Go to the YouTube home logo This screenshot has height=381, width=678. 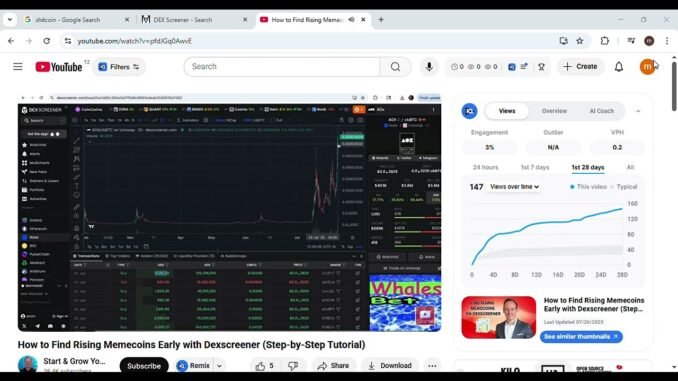[x=59, y=67]
